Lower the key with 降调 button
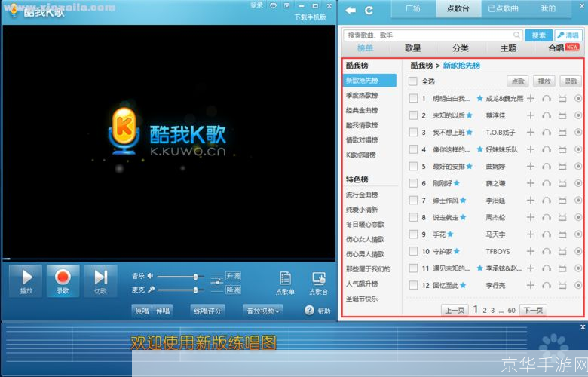 [233, 290]
